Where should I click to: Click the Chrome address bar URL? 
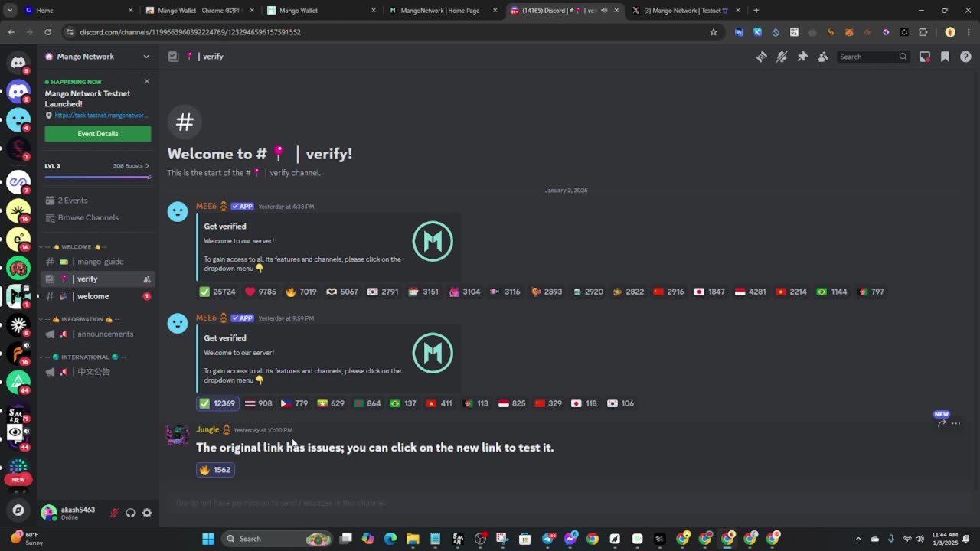pyautogui.click(x=190, y=32)
